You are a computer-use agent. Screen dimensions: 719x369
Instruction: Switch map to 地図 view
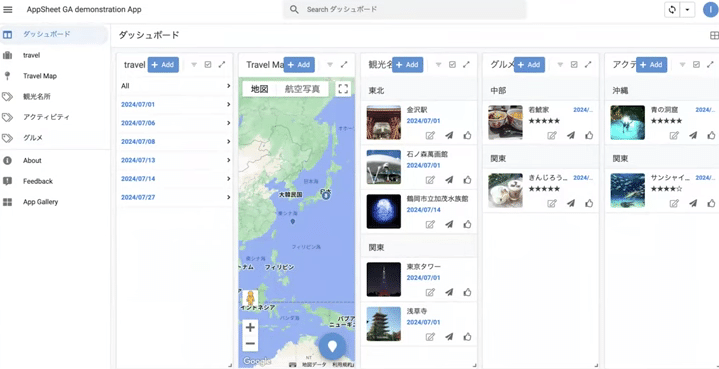[x=260, y=89]
